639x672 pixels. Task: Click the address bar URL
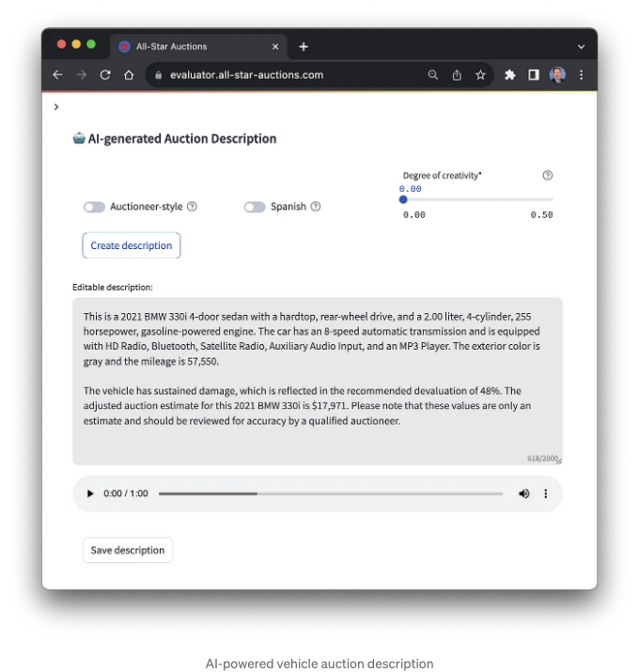247,75
